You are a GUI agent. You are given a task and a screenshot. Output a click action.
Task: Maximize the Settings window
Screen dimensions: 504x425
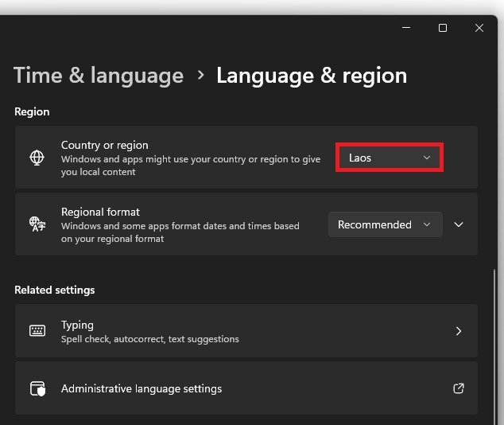pyautogui.click(x=443, y=28)
